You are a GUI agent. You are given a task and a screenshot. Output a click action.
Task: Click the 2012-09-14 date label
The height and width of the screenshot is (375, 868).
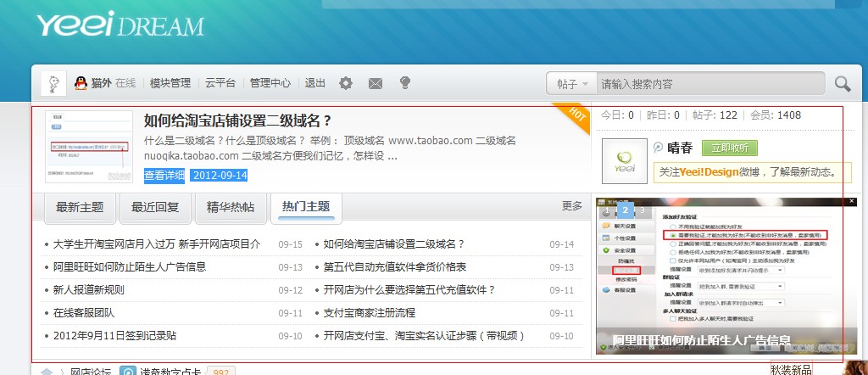click(219, 176)
